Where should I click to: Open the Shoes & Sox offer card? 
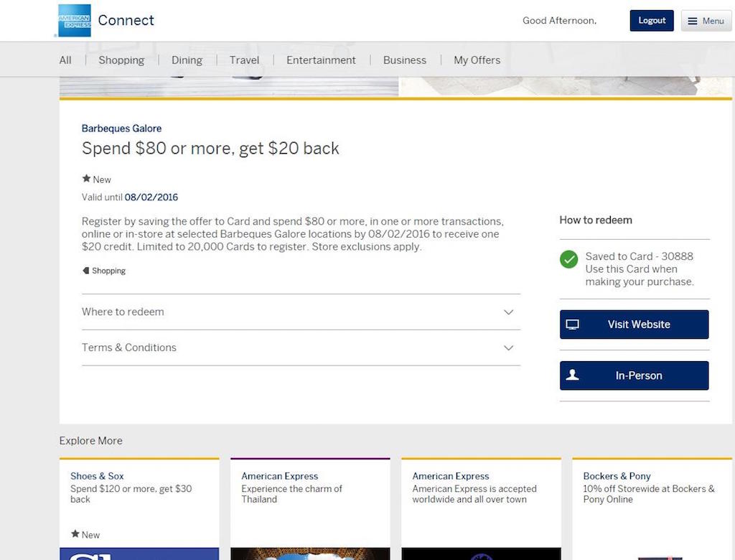pos(139,509)
